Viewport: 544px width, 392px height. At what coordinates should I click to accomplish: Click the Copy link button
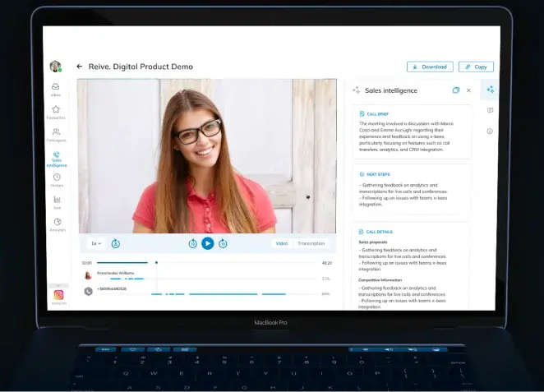point(476,67)
